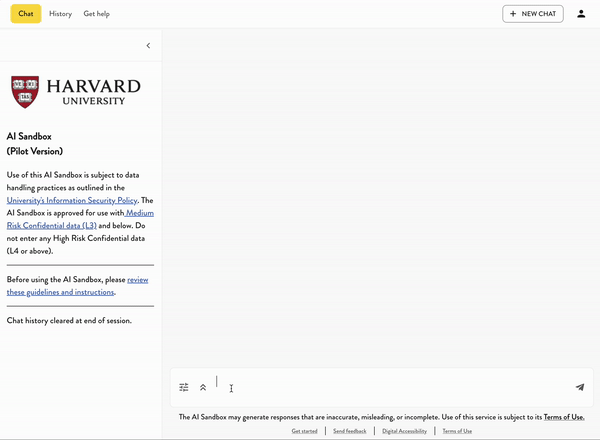
Task: Click Get started in footer
Action: [304, 431]
